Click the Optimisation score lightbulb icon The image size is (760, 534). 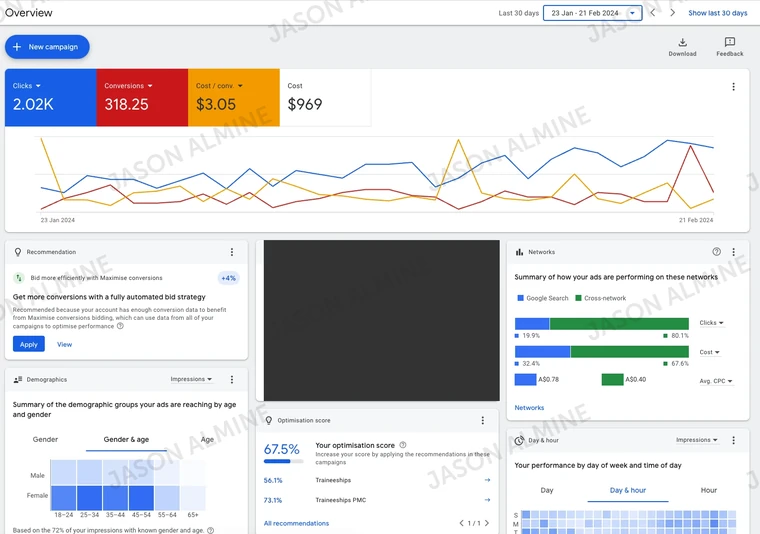pyautogui.click(x=269, y=420)
